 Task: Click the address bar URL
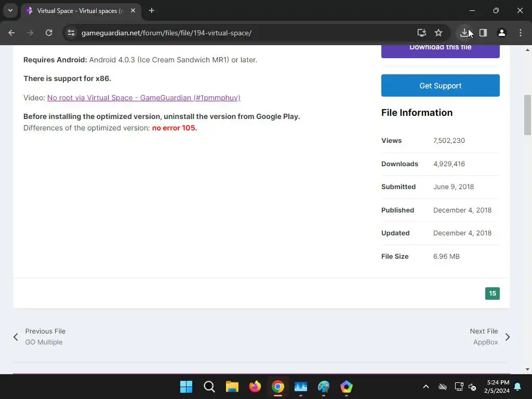tap(166, 33)
